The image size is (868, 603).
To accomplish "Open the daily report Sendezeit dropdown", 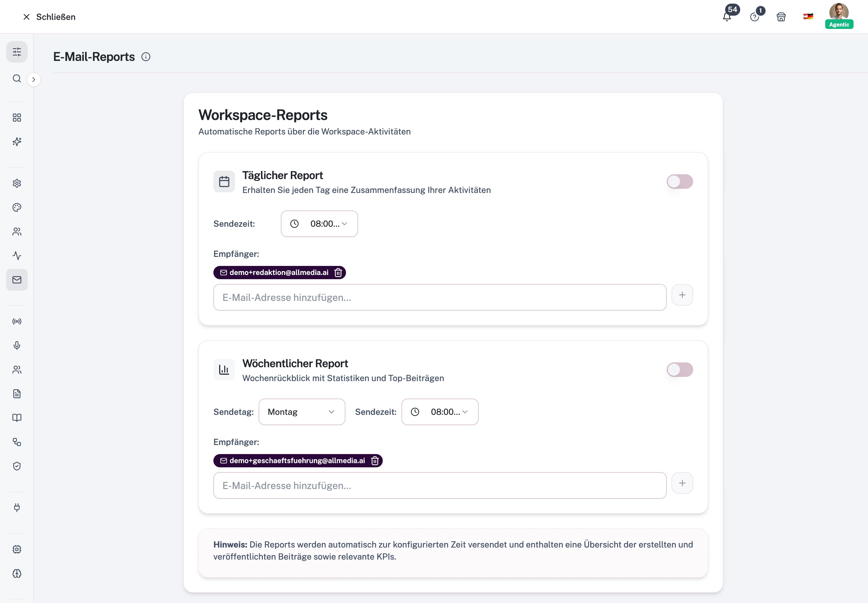I will click(x=319, y=224).
